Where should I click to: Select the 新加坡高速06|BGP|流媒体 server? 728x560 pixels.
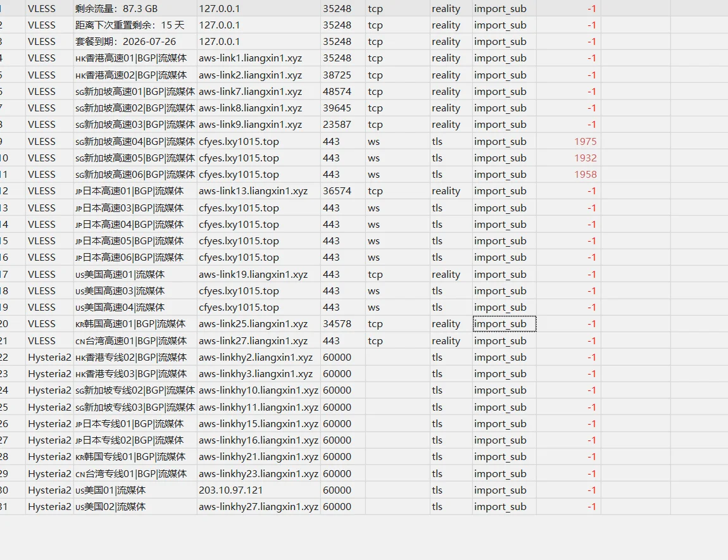pyautogui.click(x=135, y=175)
